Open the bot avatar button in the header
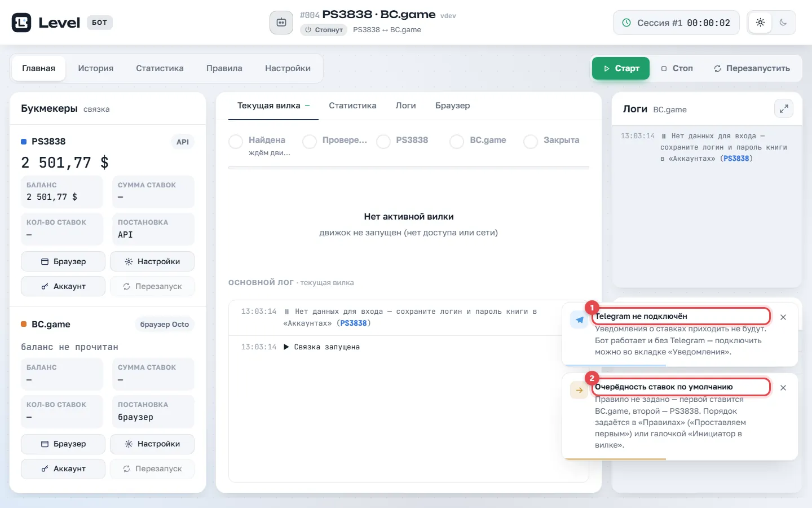812x508 pixels. pos(281,23)
